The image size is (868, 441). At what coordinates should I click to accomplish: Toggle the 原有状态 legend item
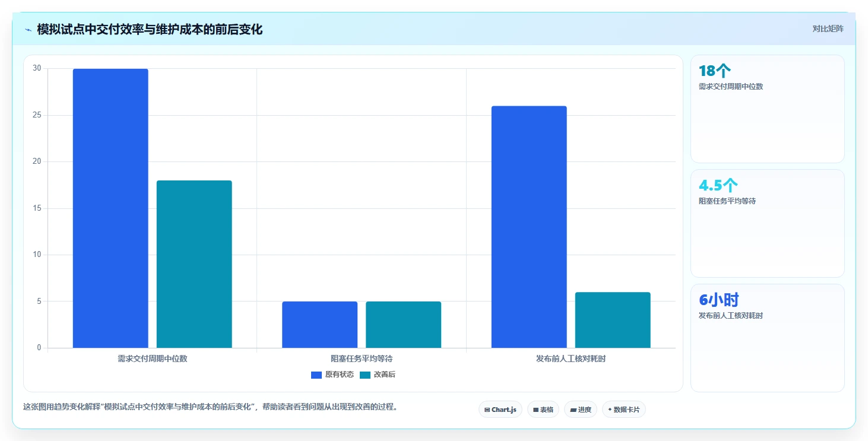332,375
